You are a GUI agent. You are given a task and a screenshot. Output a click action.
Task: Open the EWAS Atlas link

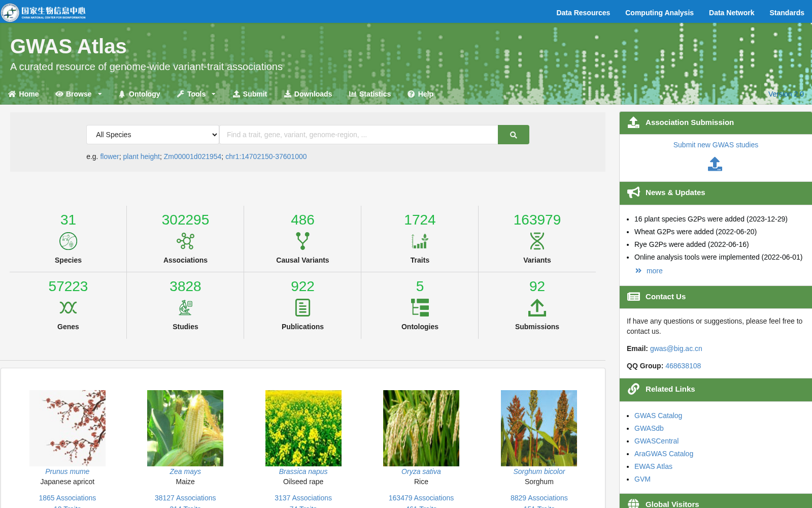(x=653, y=466)
